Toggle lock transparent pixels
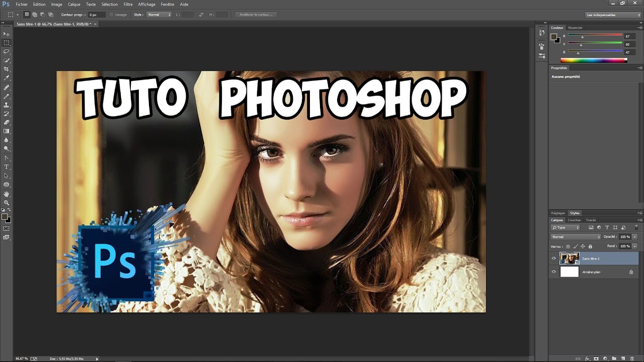644x362 pixels. [568, 246]
